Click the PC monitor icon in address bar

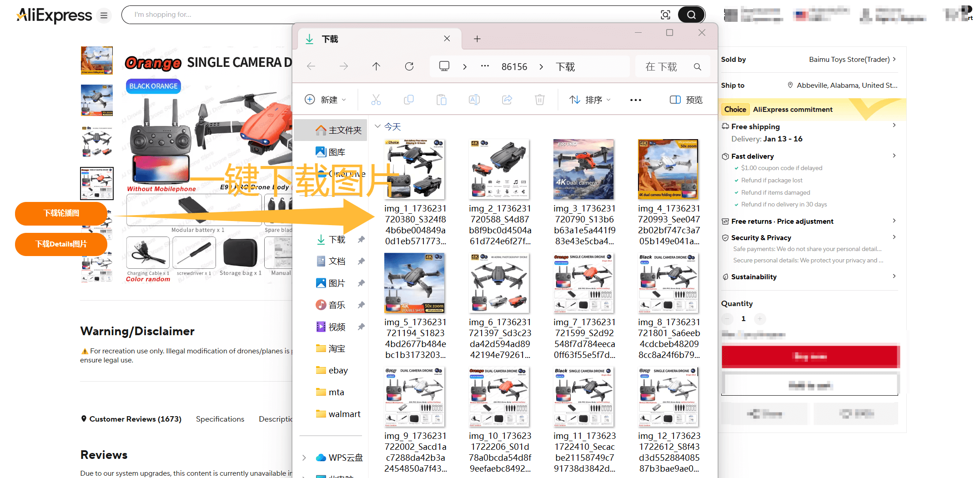point(444,66)
